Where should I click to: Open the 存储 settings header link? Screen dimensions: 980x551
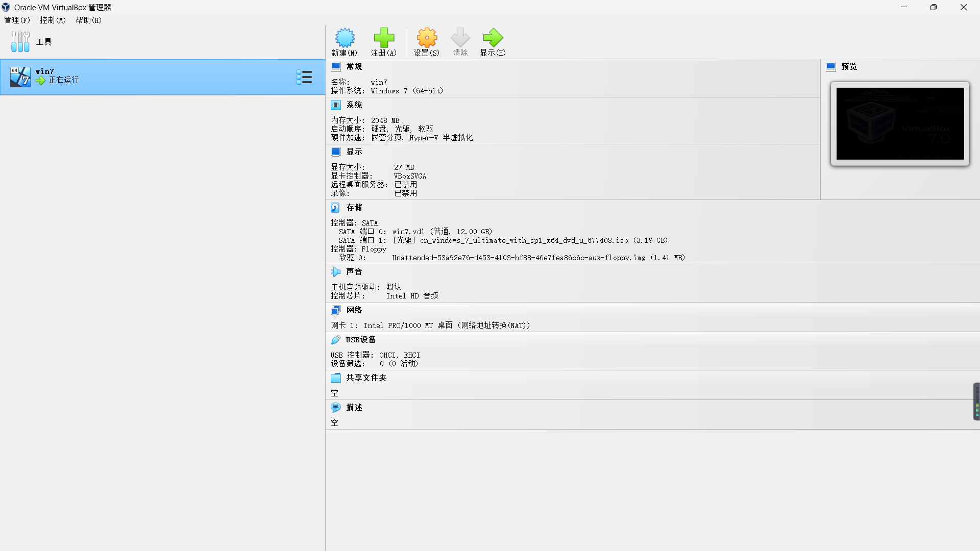tap(354, 208)
